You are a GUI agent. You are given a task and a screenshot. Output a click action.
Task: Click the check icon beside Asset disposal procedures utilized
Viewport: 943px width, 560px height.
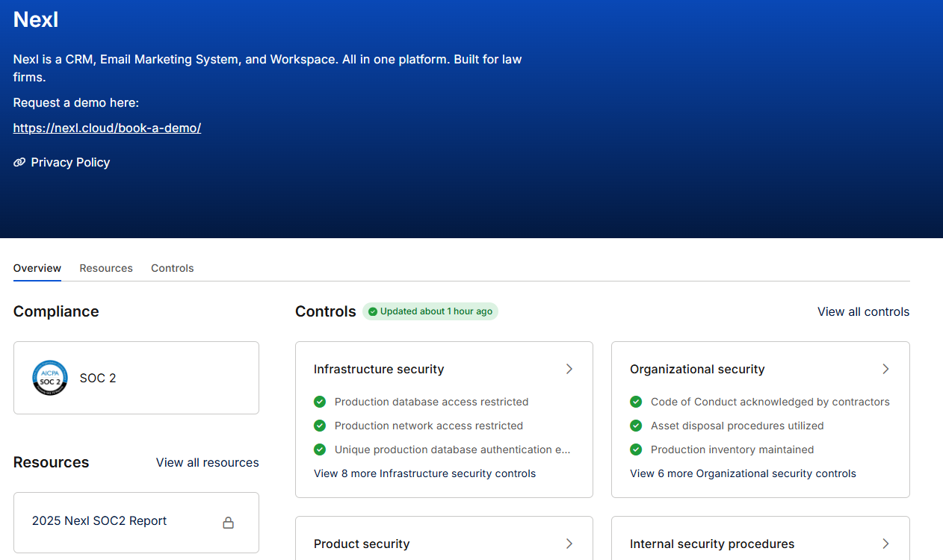coord(636,426)
